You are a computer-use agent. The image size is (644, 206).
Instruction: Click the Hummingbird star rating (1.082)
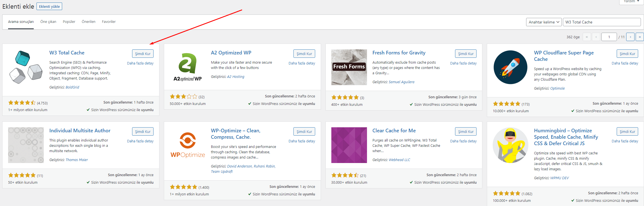click(x=507, y=193)
